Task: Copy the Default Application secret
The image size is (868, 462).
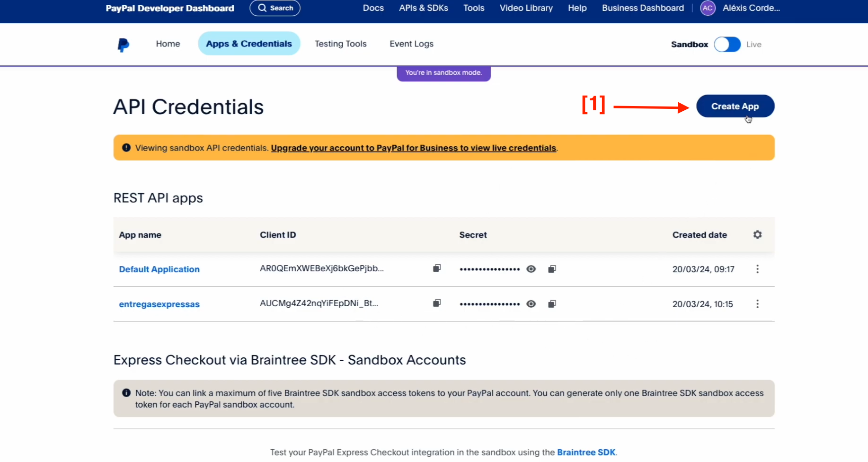Action: 552,269
